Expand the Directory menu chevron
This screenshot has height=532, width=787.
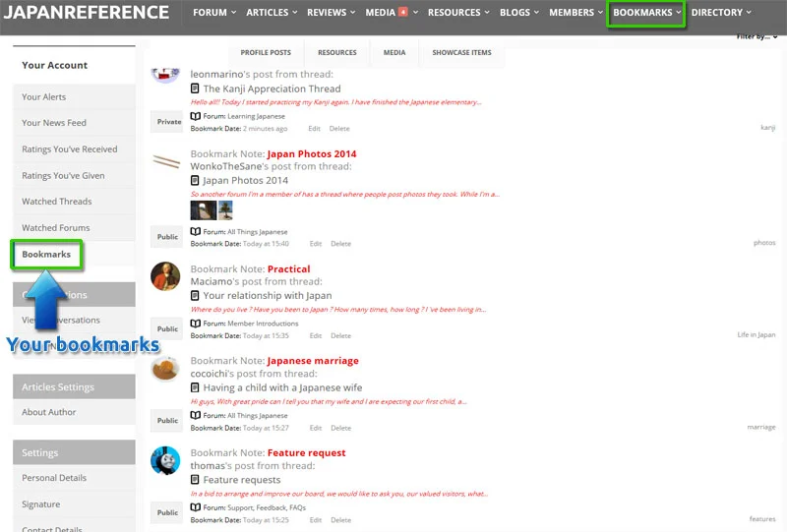(749, 12)
